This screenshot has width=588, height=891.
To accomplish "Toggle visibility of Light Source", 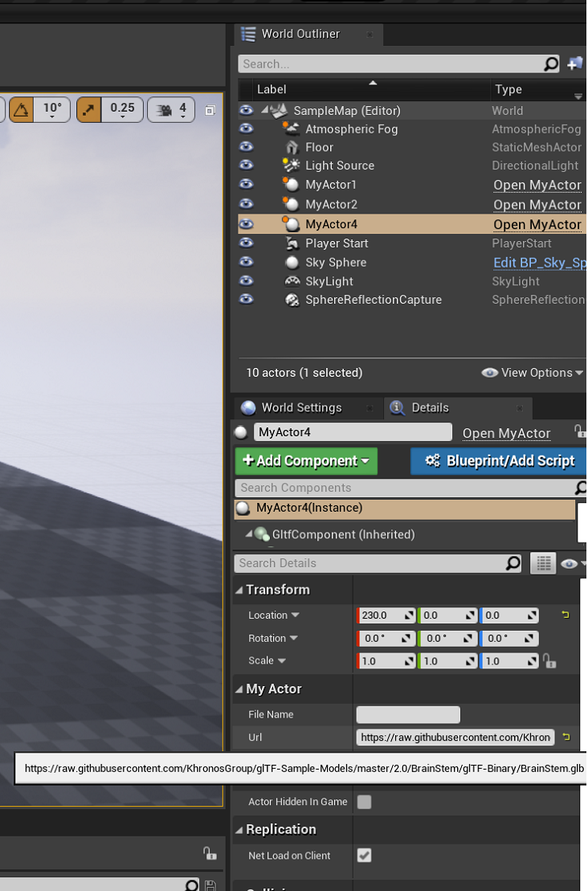I will [x=246, y=166].
